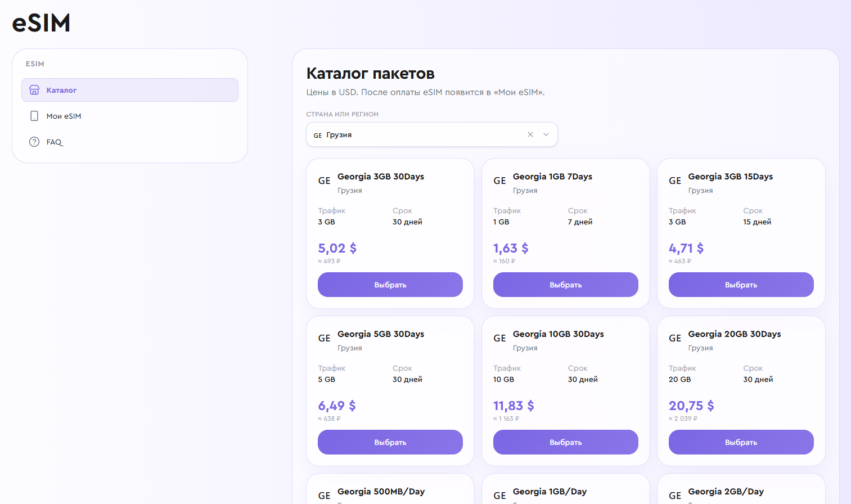Click the Каталог пакетов heading
Screen dimensions: 851x504
click(371, 74)
